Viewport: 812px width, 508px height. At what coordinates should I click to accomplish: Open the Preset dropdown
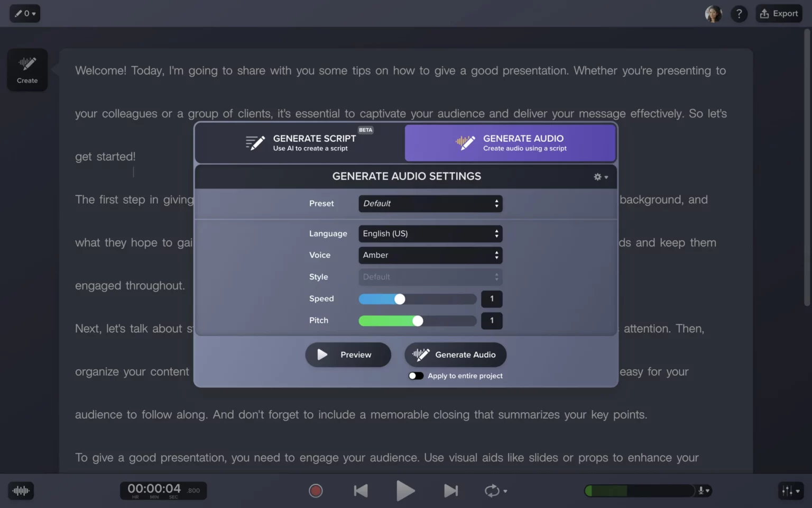coord(430,203)
